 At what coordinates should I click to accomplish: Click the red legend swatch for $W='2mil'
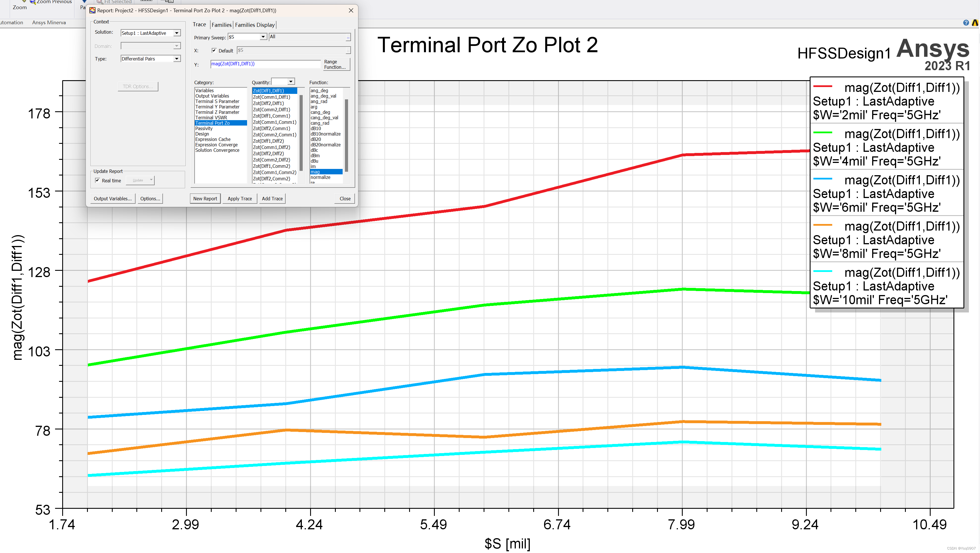[823, 86]
